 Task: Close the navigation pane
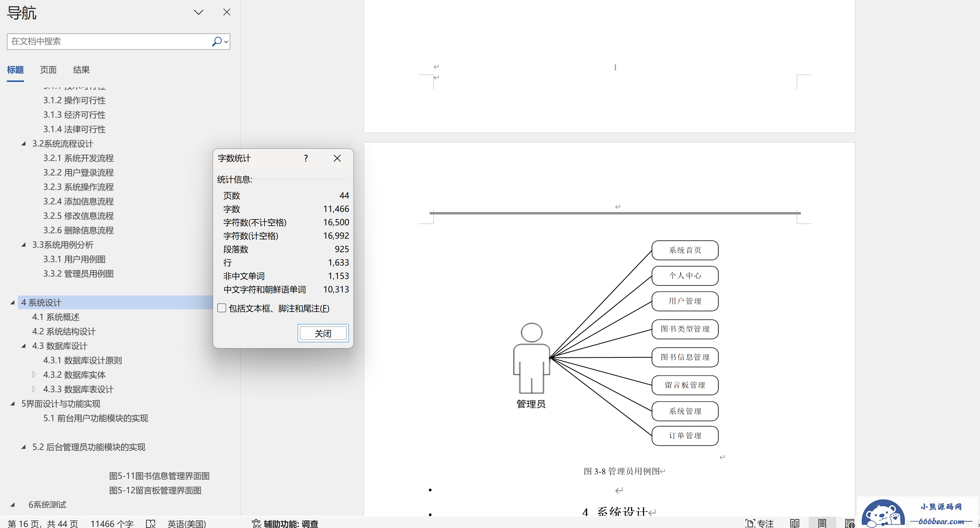[227, 12]
